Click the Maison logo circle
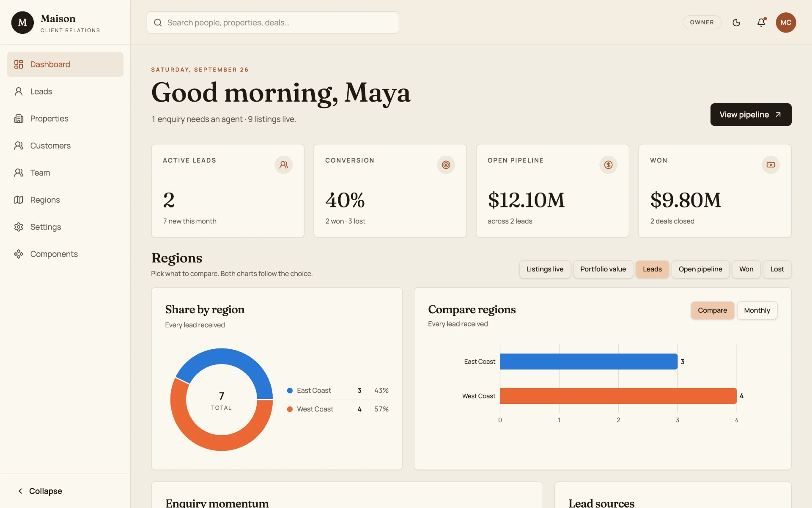The height and width of the screenshot is (508, 812). (22, 22)
